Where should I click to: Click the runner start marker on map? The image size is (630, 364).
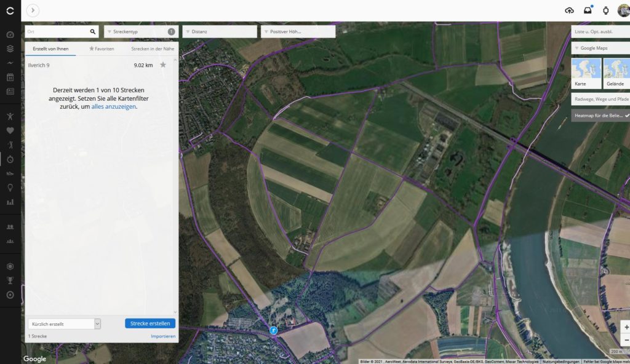[x=273, y=330]
